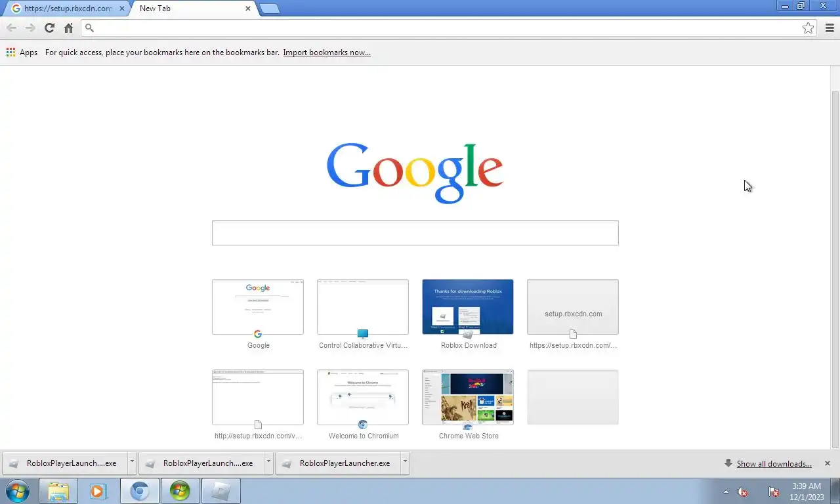This screenshot has height=504, width=840.
Task: Show hidden system tray icons
Action: [726, 492]
